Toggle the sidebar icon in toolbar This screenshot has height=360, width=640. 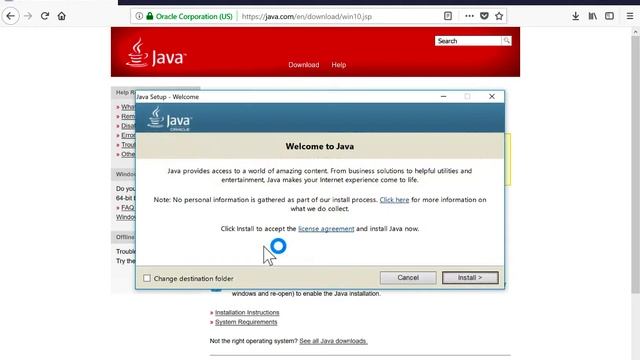point(609,16)
